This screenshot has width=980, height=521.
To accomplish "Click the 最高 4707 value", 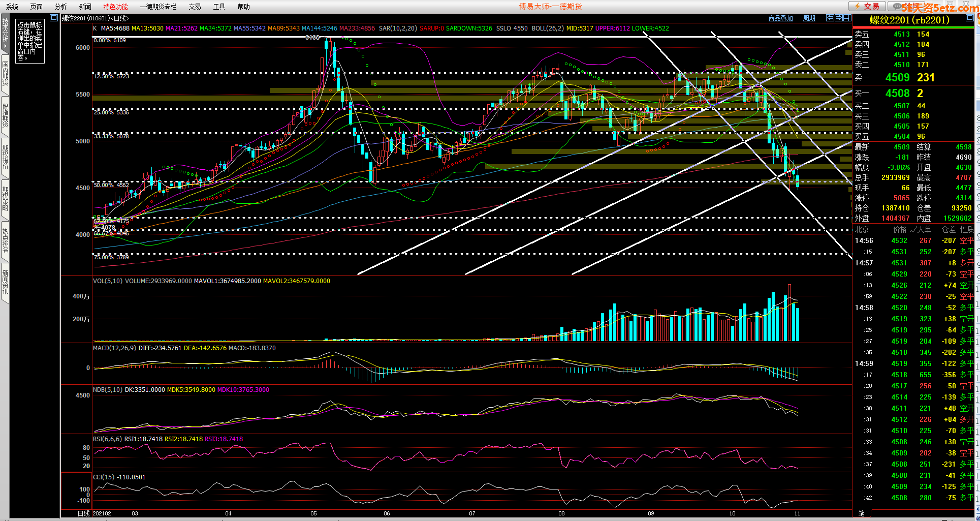I will (x=963, y=177).
